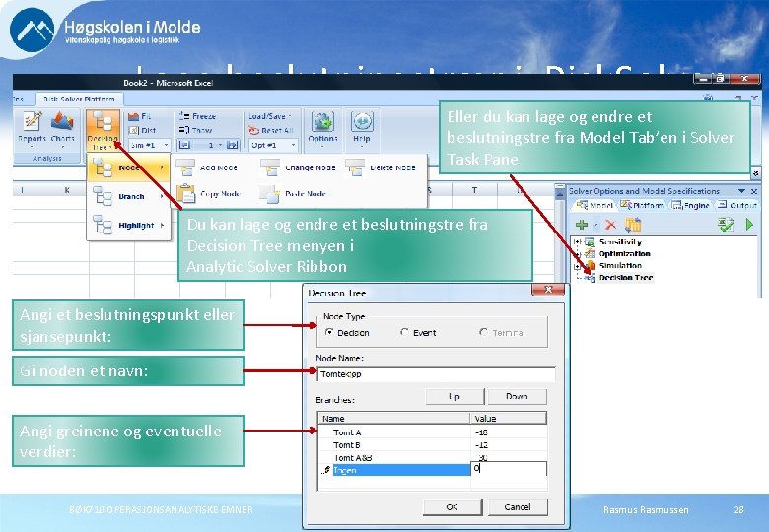
Task: Click the Add Node icon
Action: point(185,168)
